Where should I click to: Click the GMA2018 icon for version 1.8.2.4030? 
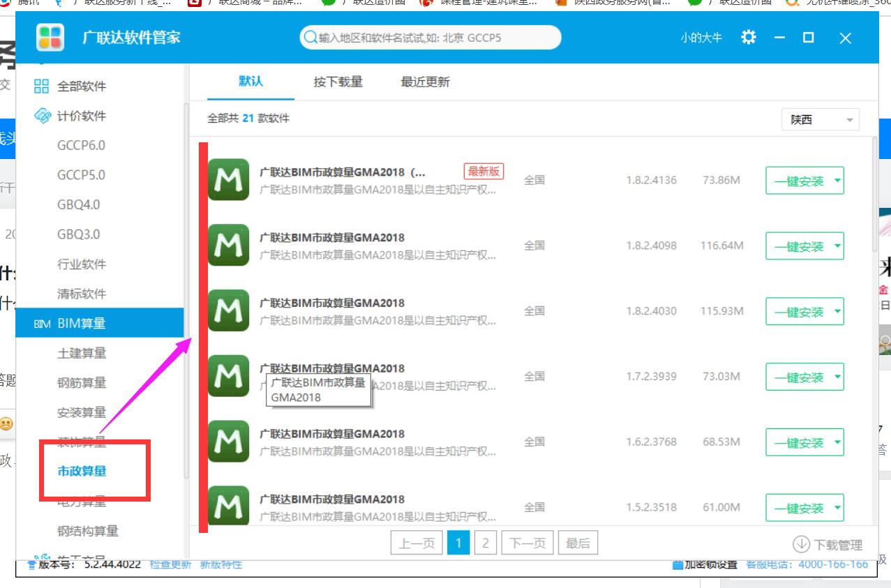[x=229, y=310]
